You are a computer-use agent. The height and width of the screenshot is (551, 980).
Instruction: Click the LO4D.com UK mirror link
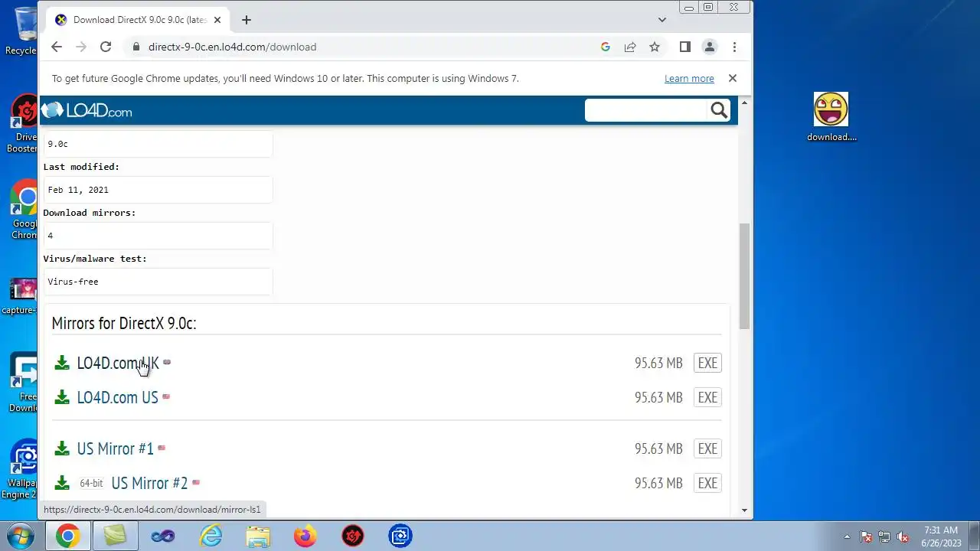(x=118, y=363)
